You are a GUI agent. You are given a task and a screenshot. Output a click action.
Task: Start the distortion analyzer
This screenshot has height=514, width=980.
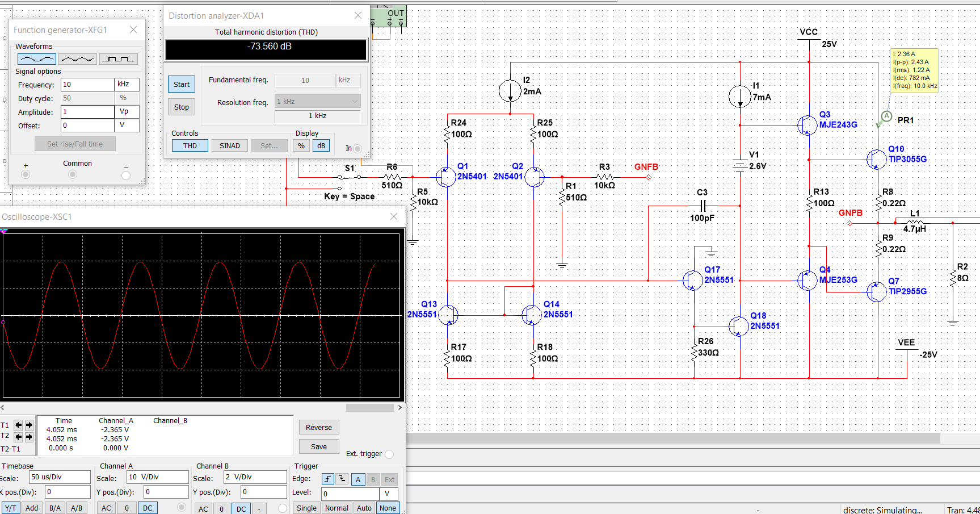182,84
